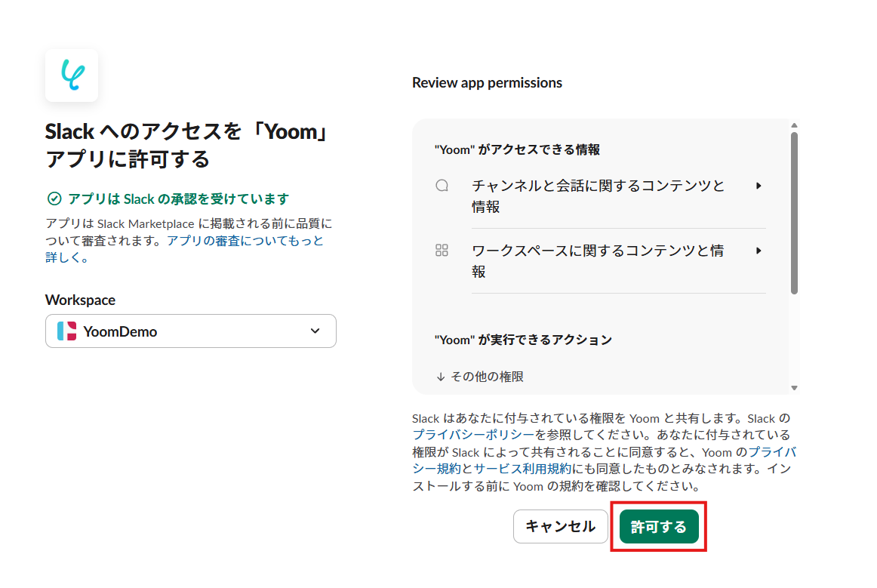Open the YoomDemo workspace dropdown
This screenshot has height=588, width=877.
191,331
